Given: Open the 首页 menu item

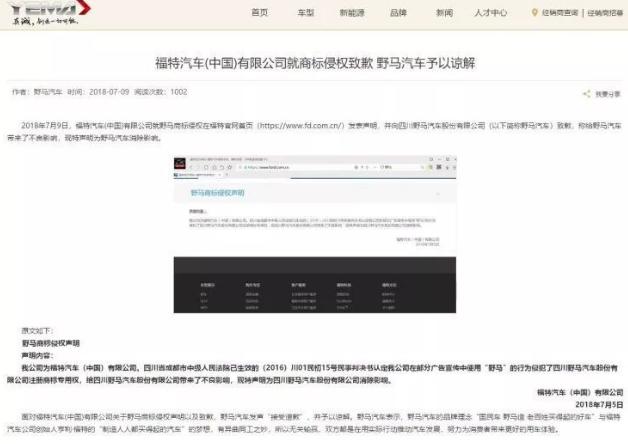Looking at the screenshot, I should 260,13.
